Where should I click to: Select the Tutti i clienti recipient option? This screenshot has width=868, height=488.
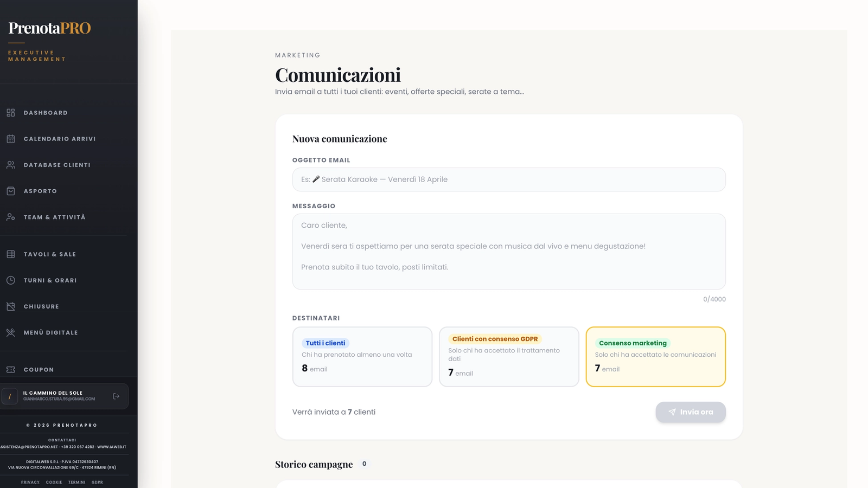[362, 357]
